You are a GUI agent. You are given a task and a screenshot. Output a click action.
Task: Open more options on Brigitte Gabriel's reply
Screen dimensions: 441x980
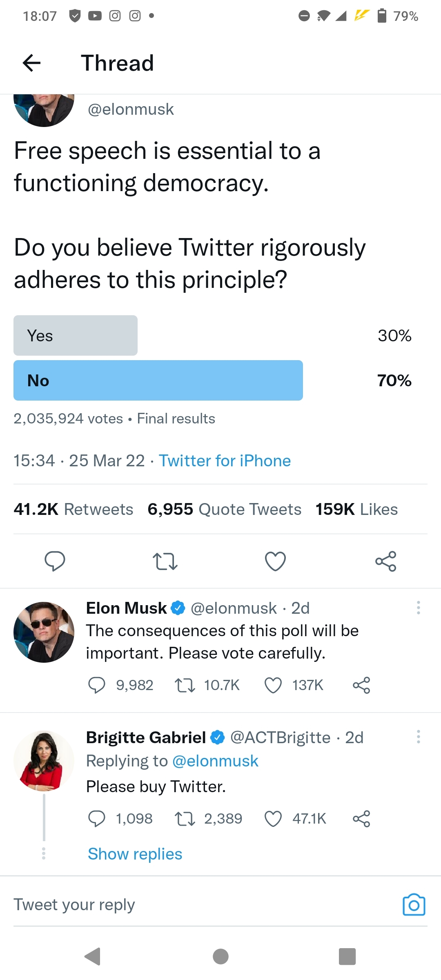(418, 737)
